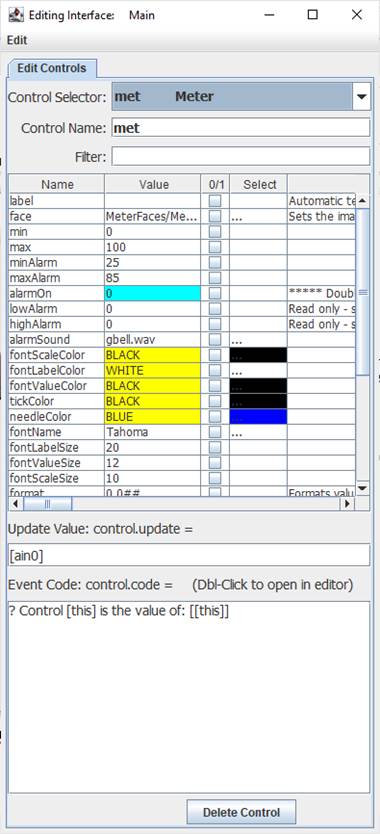Select the MeterFaces face value cell
Image resolution: width=380 pixels, height=834 pixels.
click(x=153, y=216)
